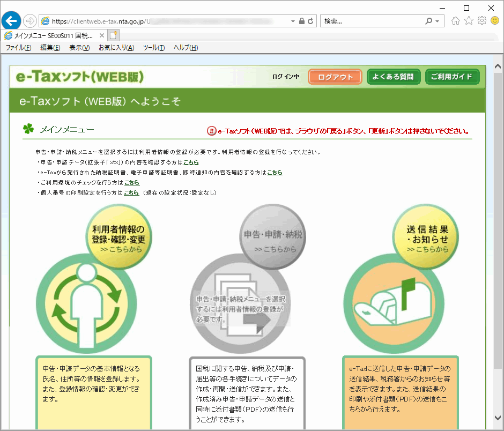Click the gray documents arrow icon
The image size is (504, 431).
tap(240, 304)
